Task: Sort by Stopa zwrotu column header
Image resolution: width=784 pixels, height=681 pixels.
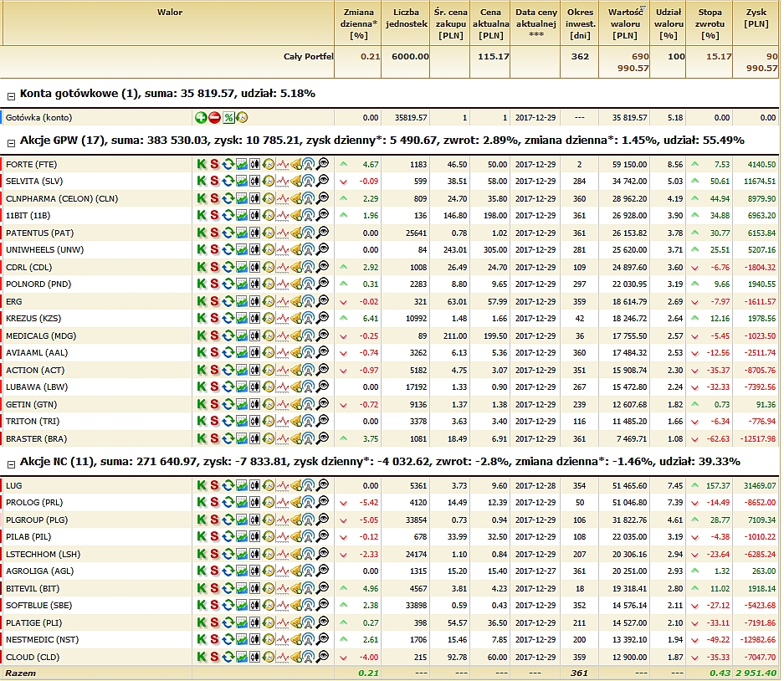Action: point(710,23)
